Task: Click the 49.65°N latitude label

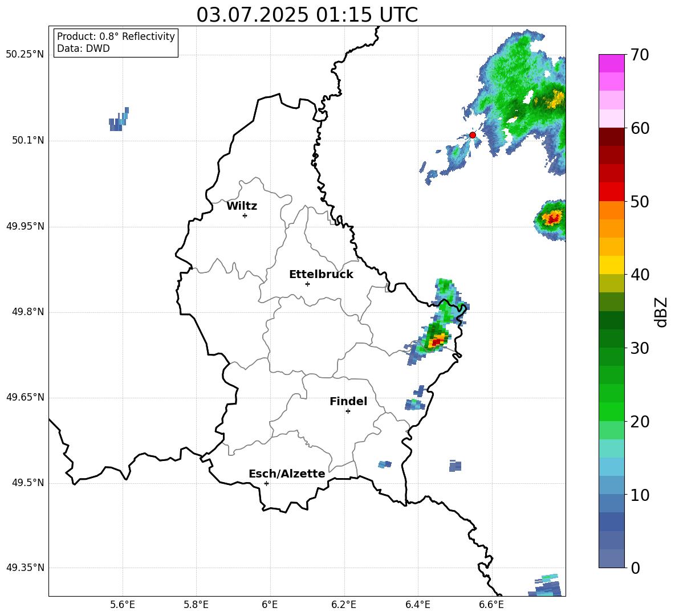Action: click(x=25, y=397)
